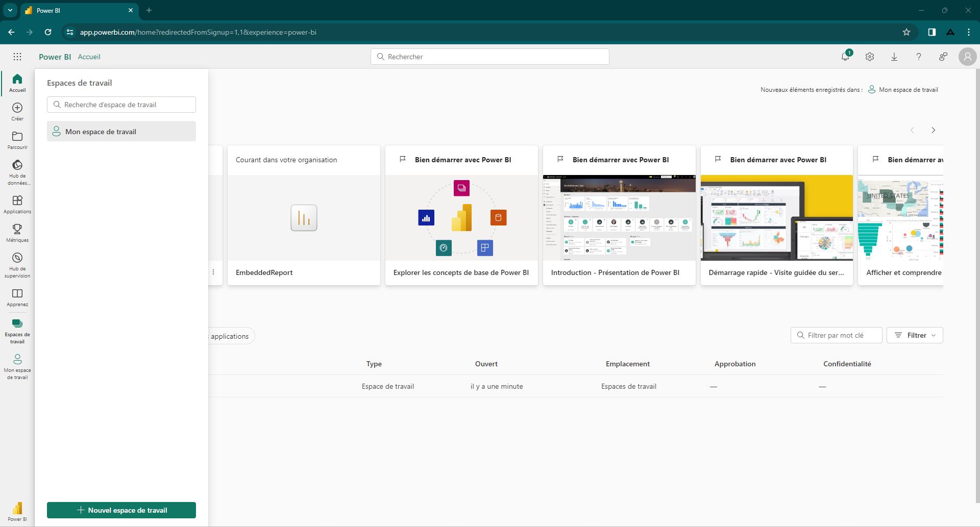Focus Filtrer par mot clé field
Viewport: 980px width, 527px height.
837,335
